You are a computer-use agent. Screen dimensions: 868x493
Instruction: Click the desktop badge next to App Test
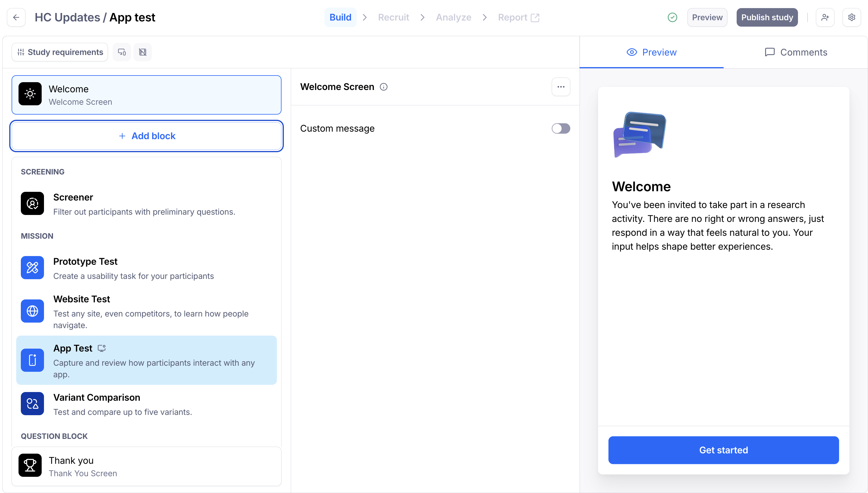click(x=102, y=348)
